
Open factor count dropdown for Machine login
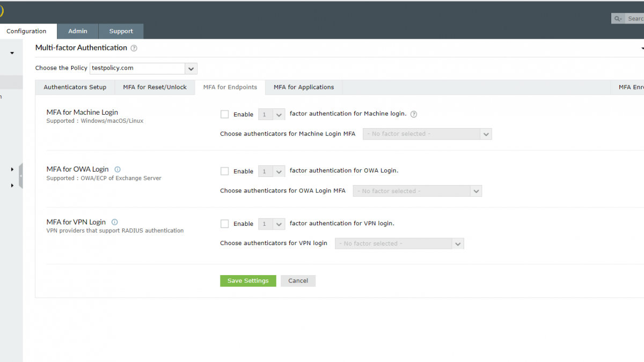[272, 114]
